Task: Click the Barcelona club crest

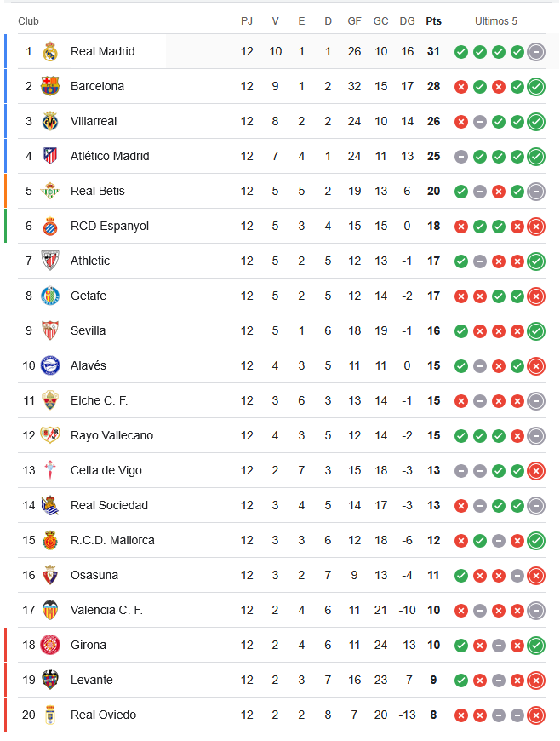Action: (49, 86)
